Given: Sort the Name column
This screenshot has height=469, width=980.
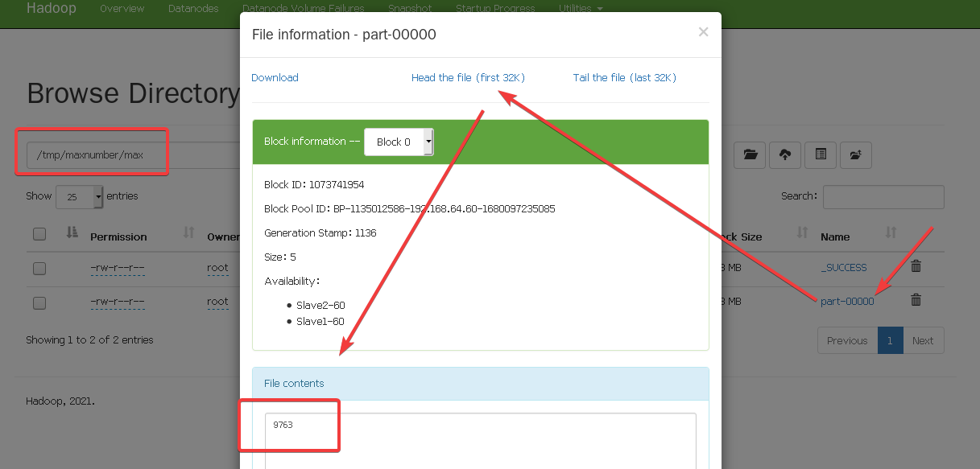Looking at the screenshot, I should click(x=891, y=232).
